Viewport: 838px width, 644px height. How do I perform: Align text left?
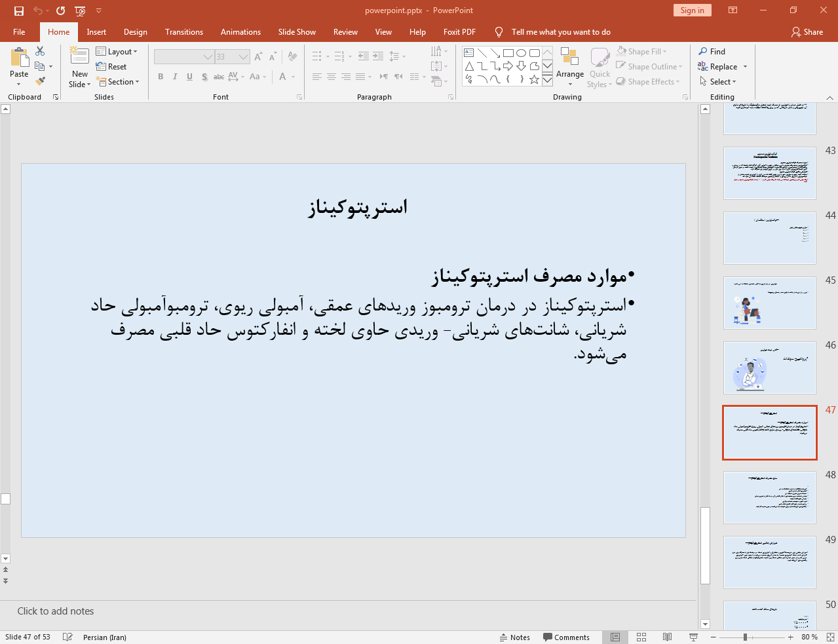pos(316,77)
